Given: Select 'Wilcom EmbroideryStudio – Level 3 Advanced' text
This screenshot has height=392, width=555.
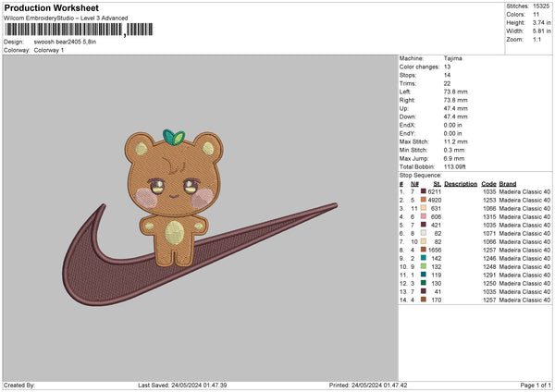Looking at the screenshot, I should pyautogui.click(x=66, y=18).
